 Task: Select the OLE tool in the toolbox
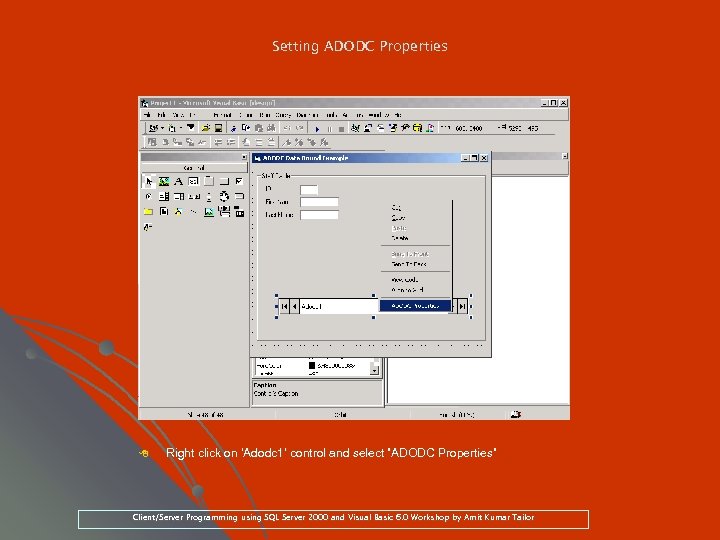point(239,212)
